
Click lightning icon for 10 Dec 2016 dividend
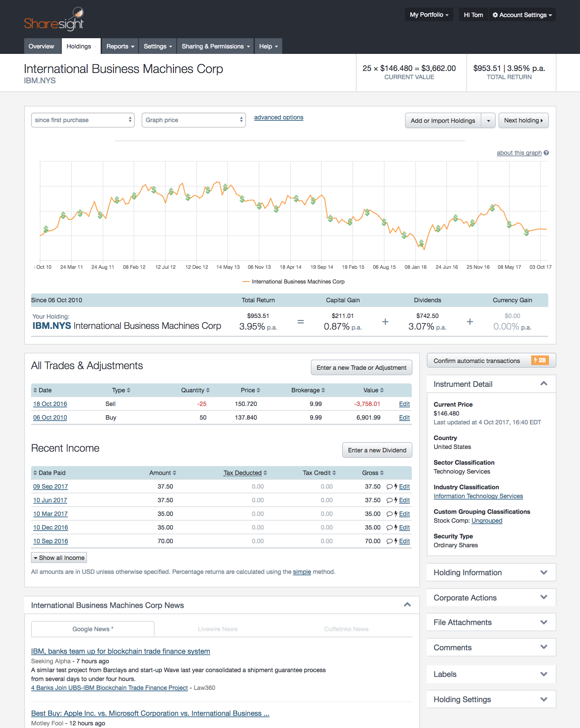pos(396,527)
